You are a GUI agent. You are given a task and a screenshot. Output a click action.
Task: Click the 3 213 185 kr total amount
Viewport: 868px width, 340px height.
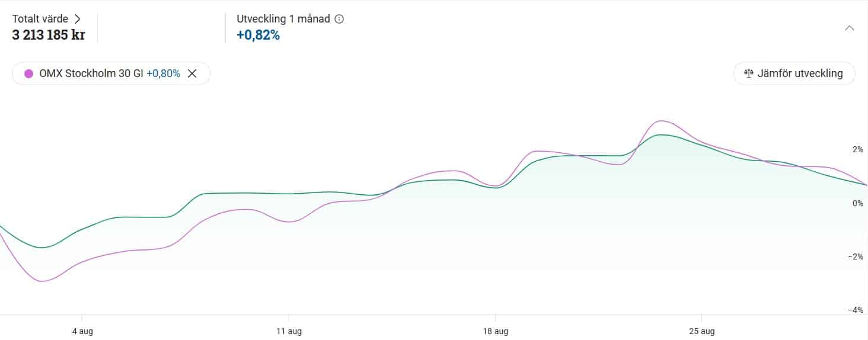coord(49,35)
